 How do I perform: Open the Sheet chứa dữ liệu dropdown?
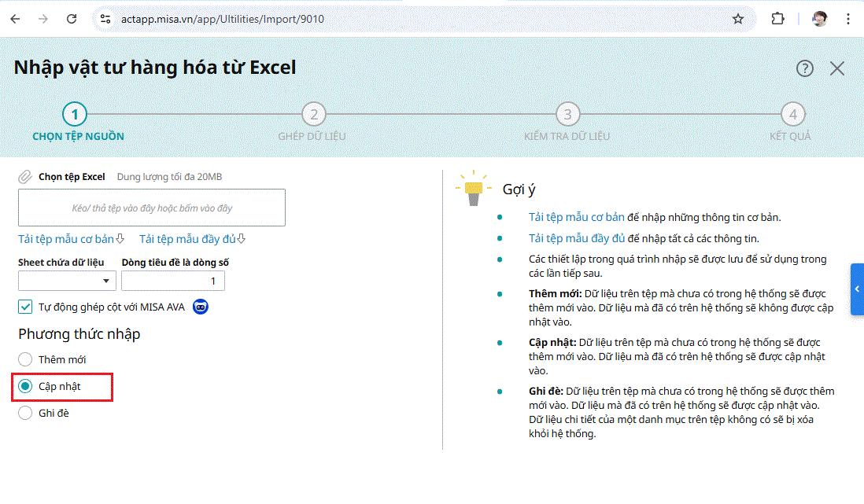click(x=67, y=281)
